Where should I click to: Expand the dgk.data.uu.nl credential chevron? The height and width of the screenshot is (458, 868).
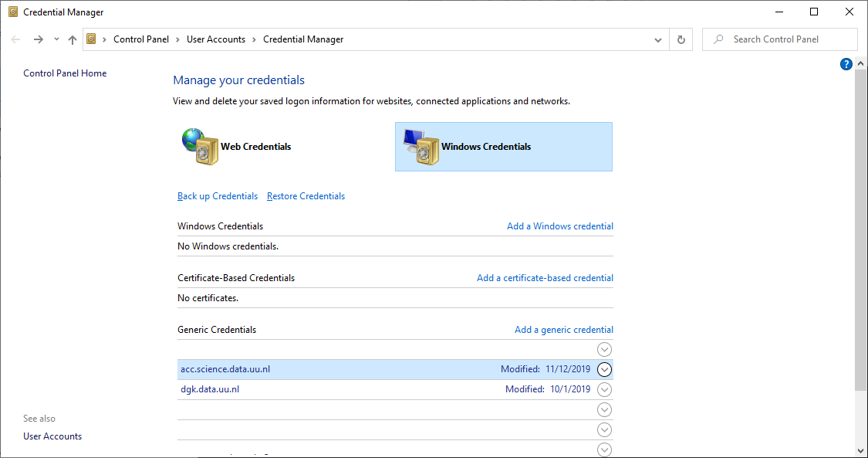click(605, 389)
